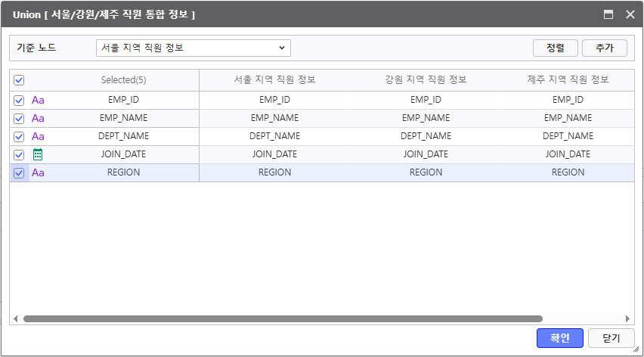Click the text type icon for DEPT_NAME

(x=38, y=136)
